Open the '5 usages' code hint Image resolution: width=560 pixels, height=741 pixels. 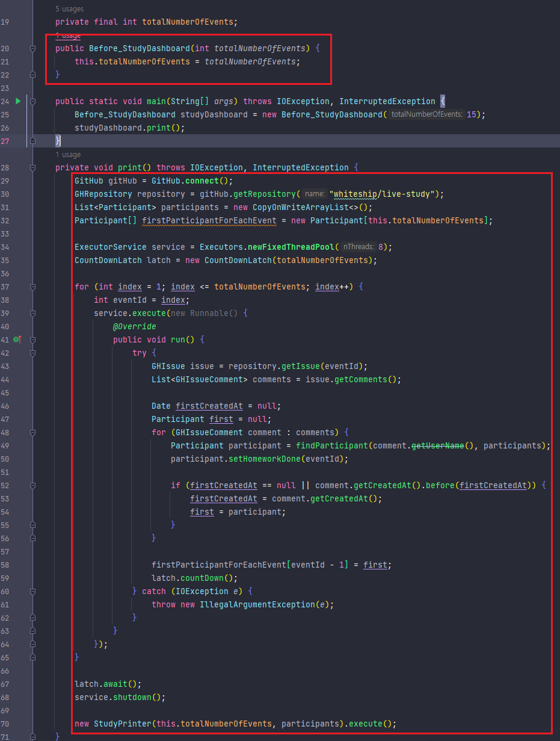click(70, 9)
